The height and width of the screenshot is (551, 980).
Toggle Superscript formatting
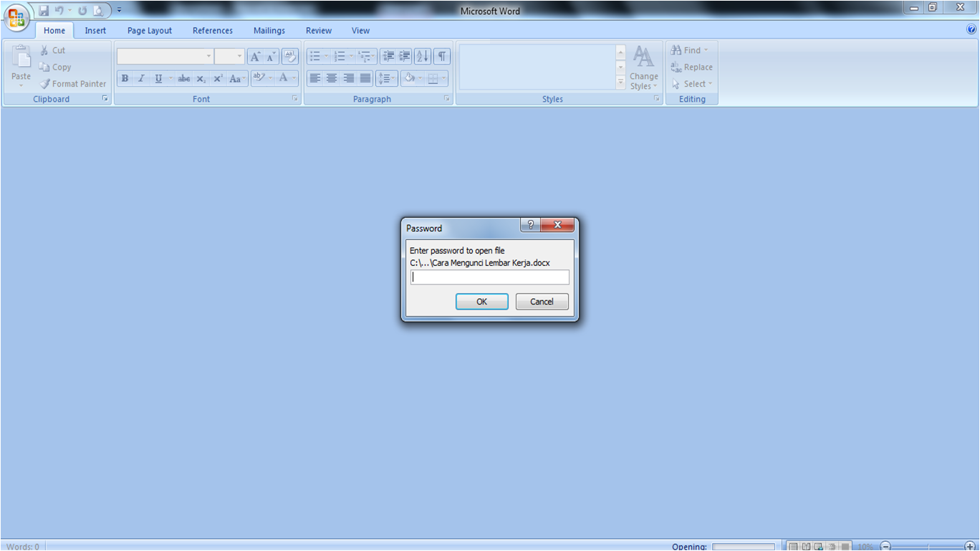pos(218,78)
